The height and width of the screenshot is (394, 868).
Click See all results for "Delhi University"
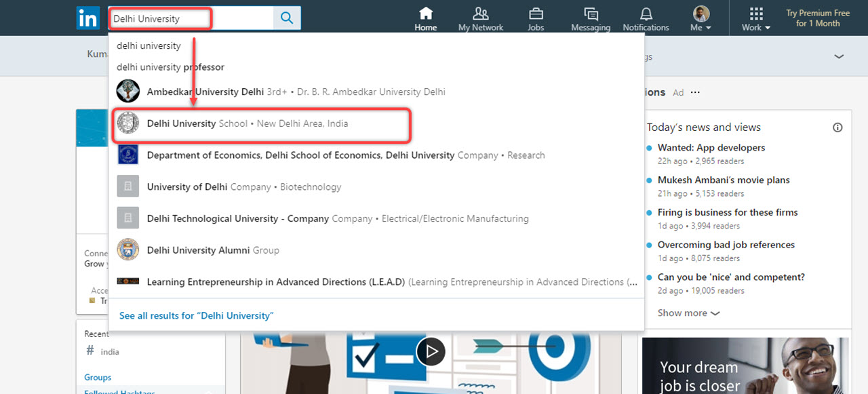pos(196,315)
